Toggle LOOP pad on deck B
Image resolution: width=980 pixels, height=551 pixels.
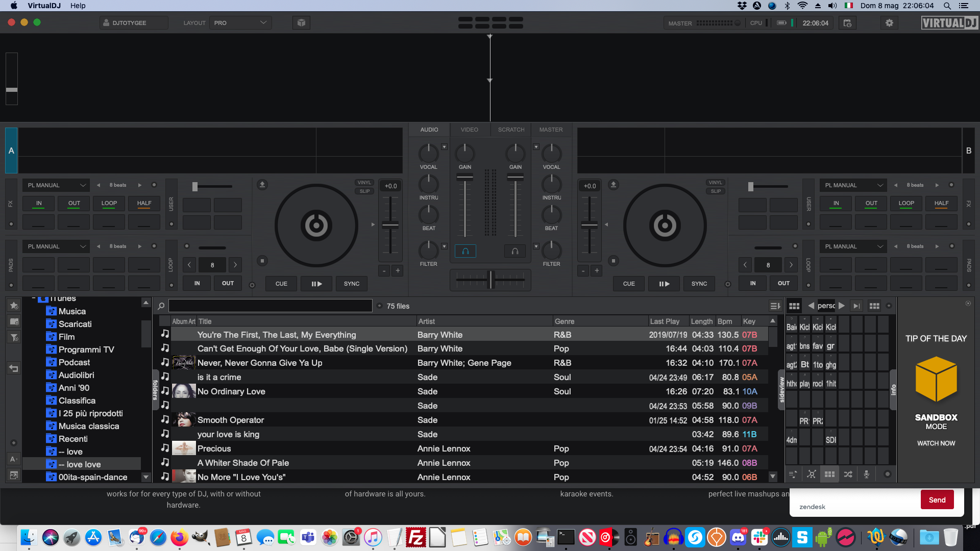906,204
